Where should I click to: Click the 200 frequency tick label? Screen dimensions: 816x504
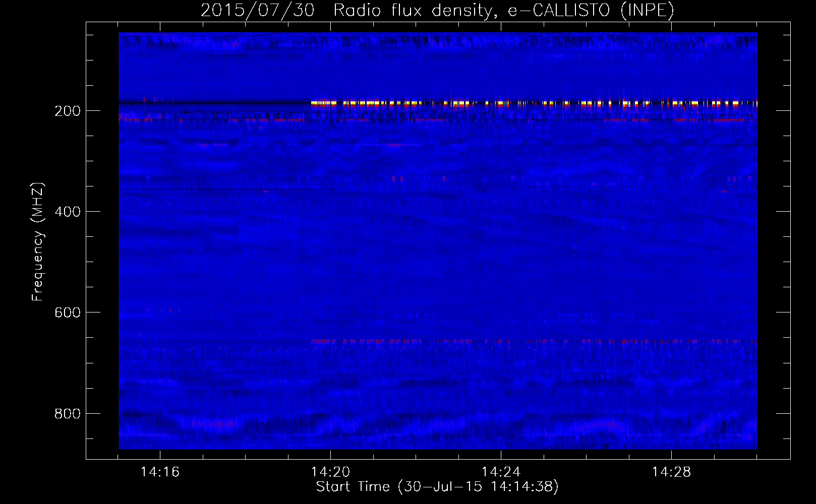[x=68, y=111]
